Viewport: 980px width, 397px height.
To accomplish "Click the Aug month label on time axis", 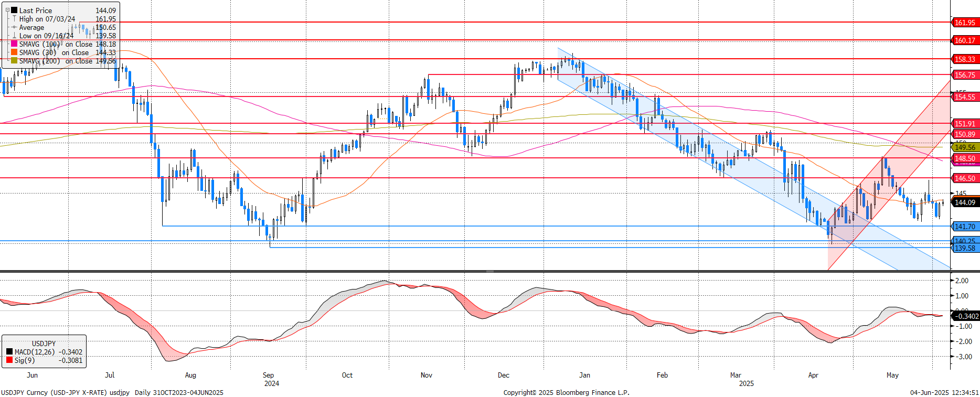I will [x=190, y=375].
